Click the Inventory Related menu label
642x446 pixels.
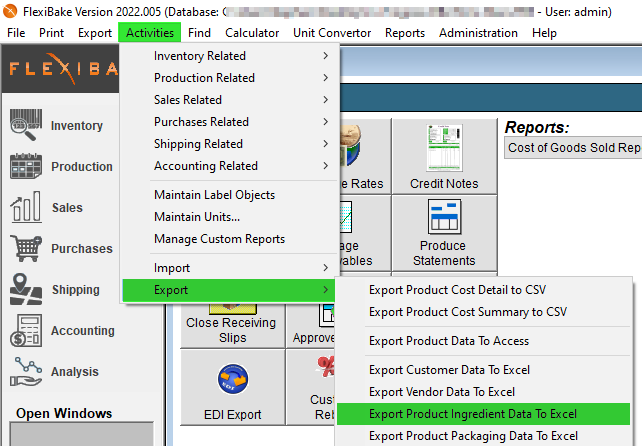tap(200, 56)
